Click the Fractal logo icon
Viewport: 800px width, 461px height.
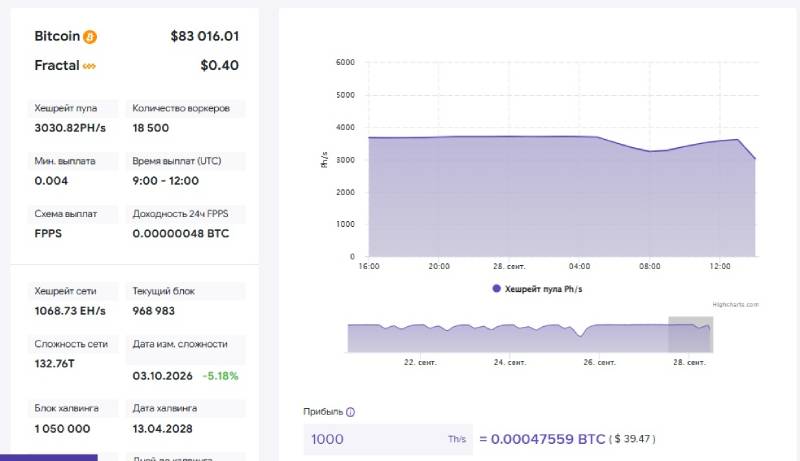tap(89, 66)
